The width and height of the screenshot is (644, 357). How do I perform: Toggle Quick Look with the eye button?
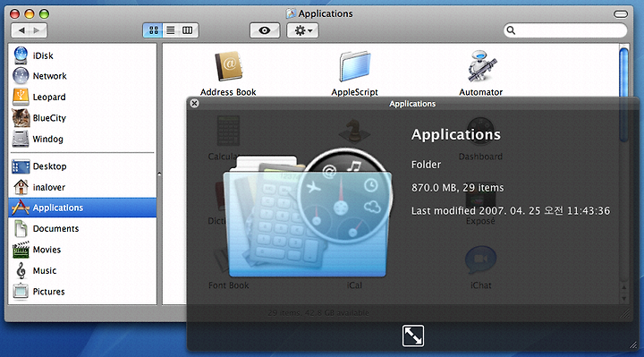coord(265,30)
